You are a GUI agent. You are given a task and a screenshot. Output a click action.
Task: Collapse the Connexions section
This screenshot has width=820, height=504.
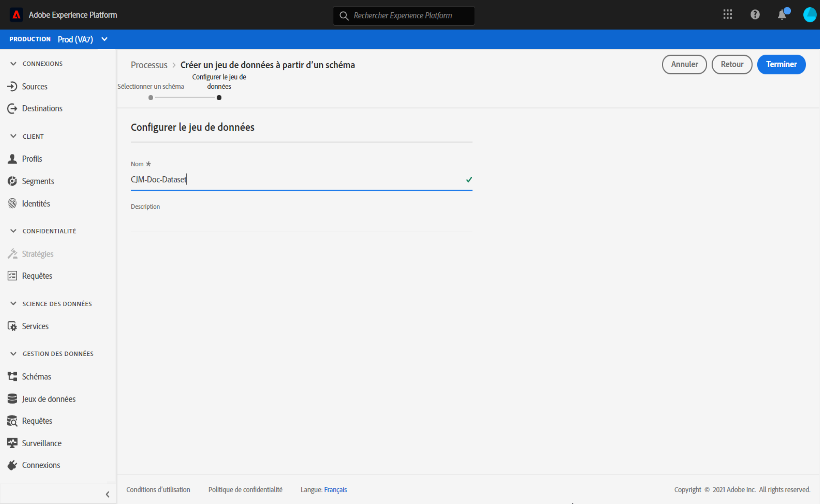[x=13, y=64]
